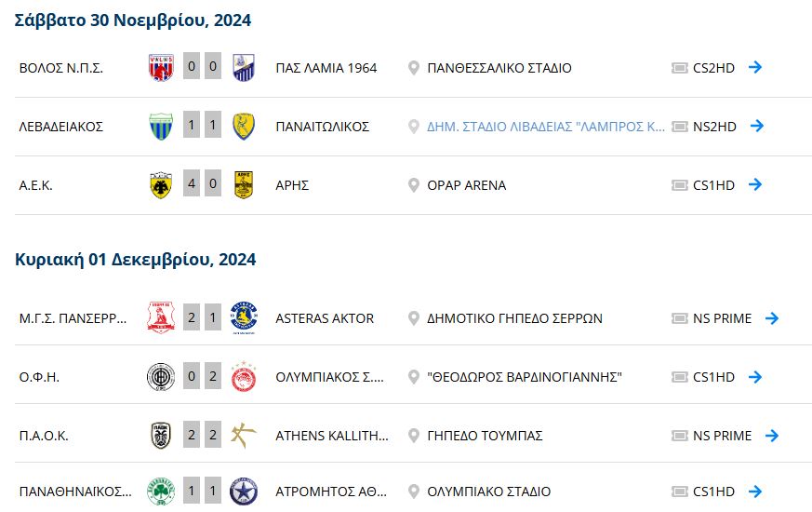Viewport: 812px width, 512px height.
Task: Click the arrow next to ASTERAS AKTOR match
Action: pos(772,317)
